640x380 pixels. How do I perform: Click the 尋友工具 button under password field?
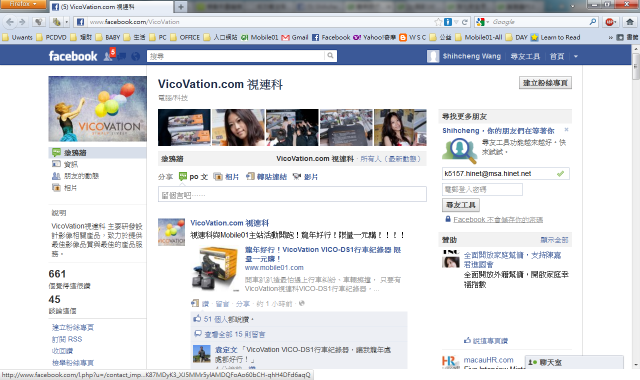pos(461,205)
